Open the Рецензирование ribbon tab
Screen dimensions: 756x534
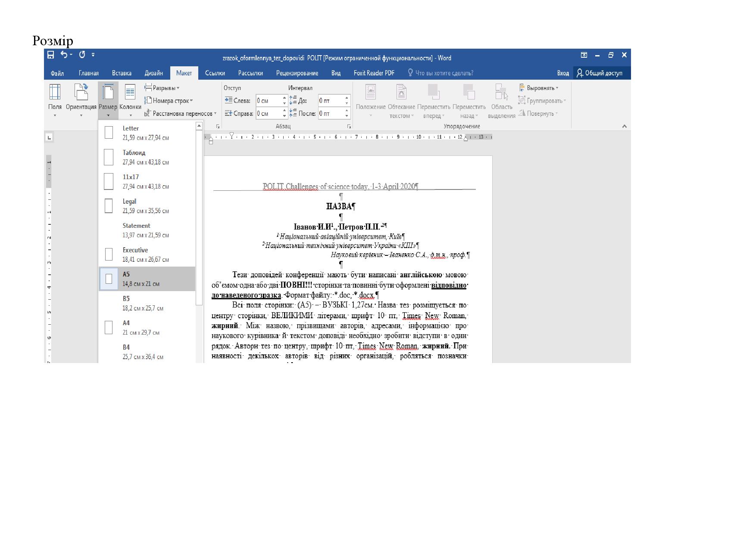coord(297,73)
